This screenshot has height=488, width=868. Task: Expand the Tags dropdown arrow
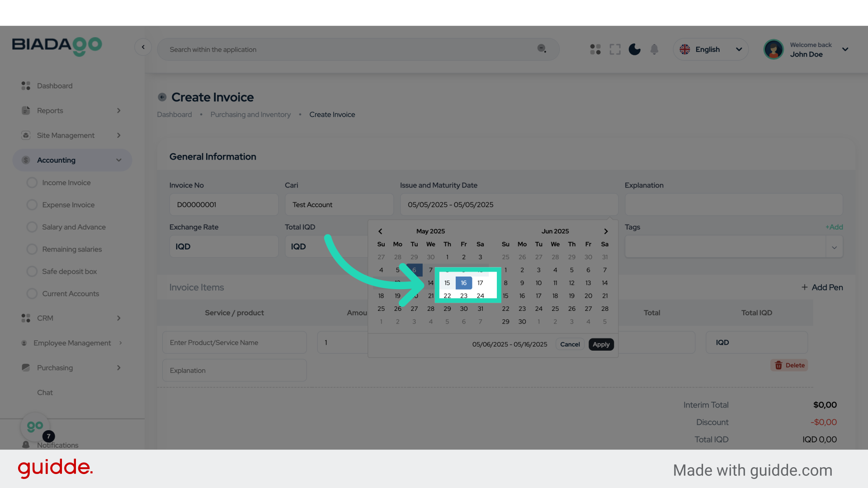[834, 247]
